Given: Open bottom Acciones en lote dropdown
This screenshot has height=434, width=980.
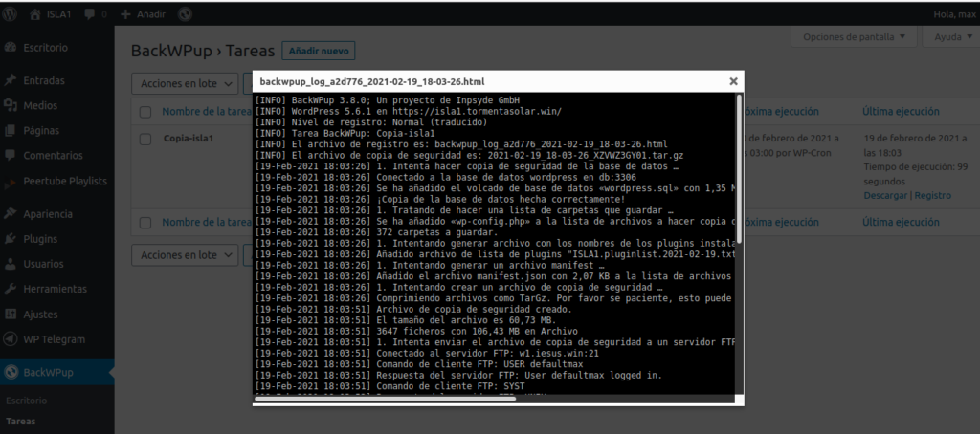Looking at the screenshot, I should (x=185, y=255).
